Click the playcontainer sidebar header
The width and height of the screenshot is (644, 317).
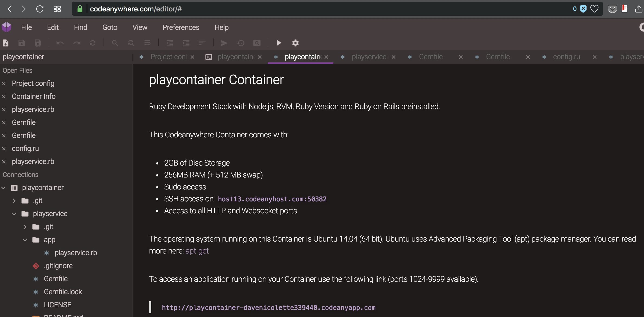[x=23, y=57]
